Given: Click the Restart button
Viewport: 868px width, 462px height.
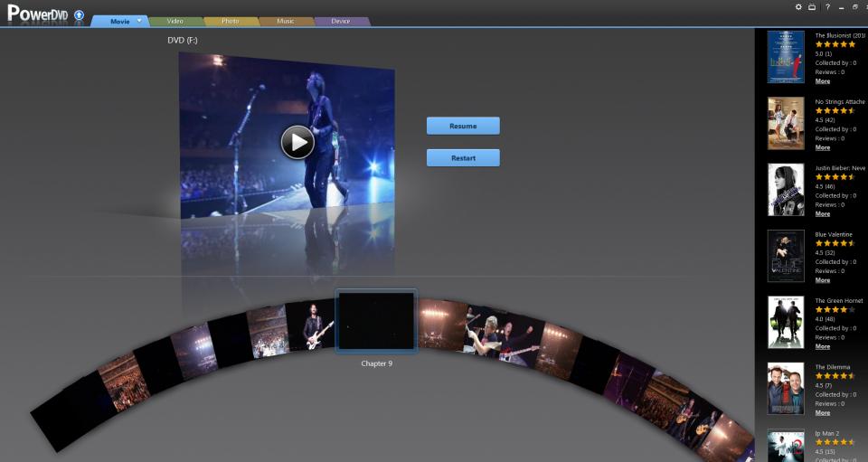Looking at the screenshot, I should pyautogui.click(x=463, y=158).
